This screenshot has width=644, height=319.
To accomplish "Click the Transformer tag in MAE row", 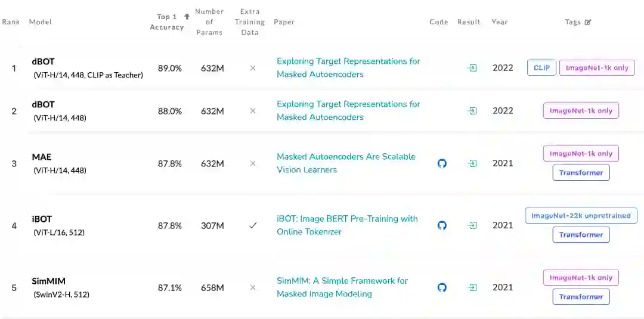I will click(x=581, y=173).
